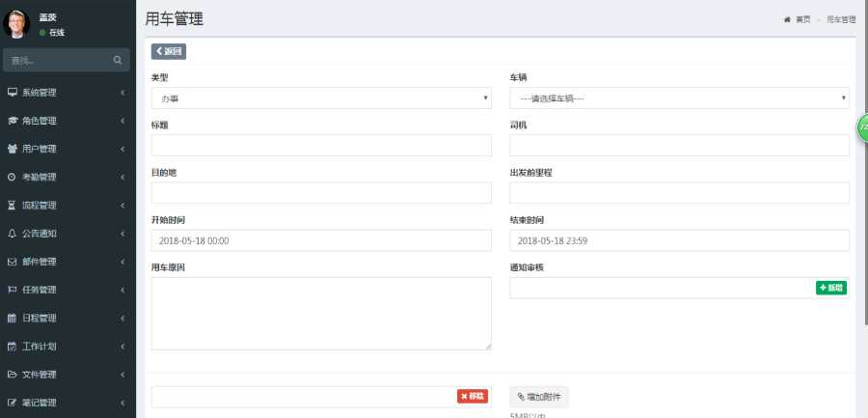
Task: Click the 系统管理 monitor icon
Action: coord(12,93)
